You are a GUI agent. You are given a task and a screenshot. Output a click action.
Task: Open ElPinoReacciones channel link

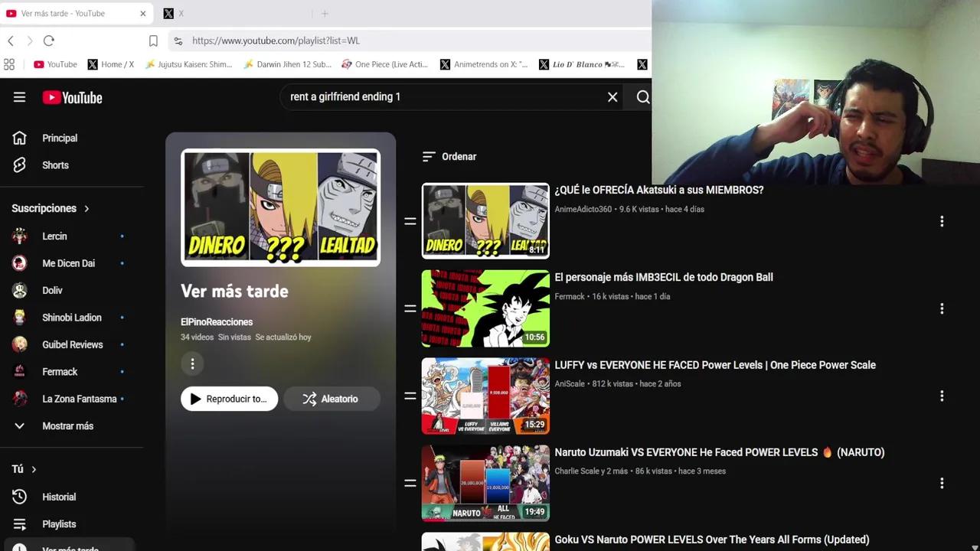[217, 322]
